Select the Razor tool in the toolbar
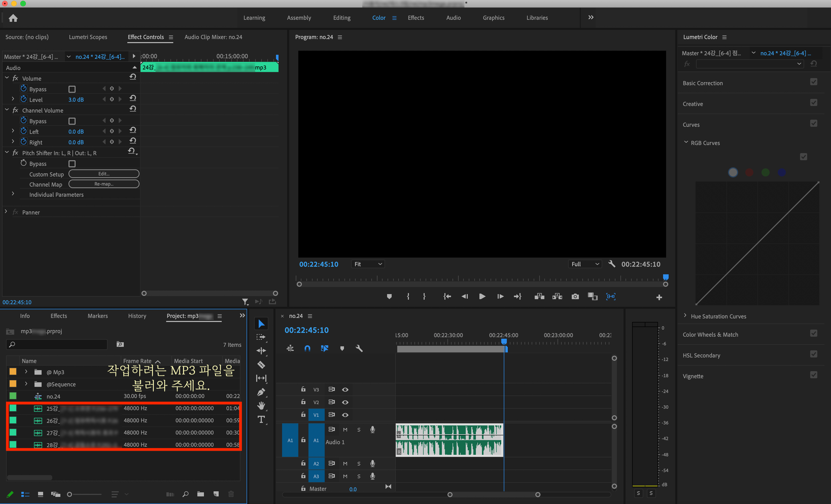Viewport: 831px width, 504px height. [261, 364]
